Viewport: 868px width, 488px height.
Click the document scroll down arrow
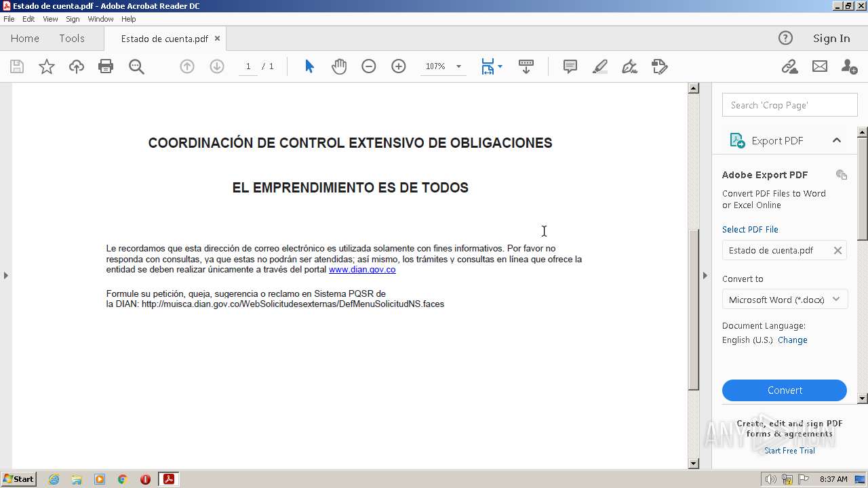click(693, 464)
